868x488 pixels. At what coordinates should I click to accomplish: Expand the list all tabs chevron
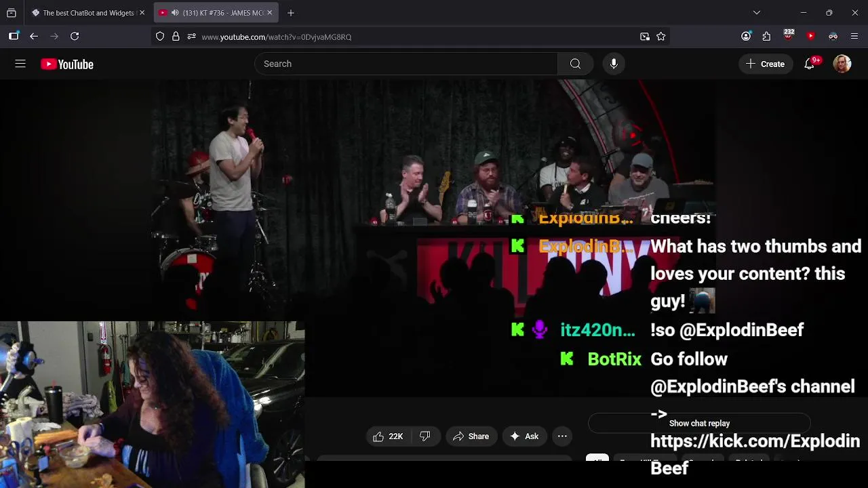(757, 13)
